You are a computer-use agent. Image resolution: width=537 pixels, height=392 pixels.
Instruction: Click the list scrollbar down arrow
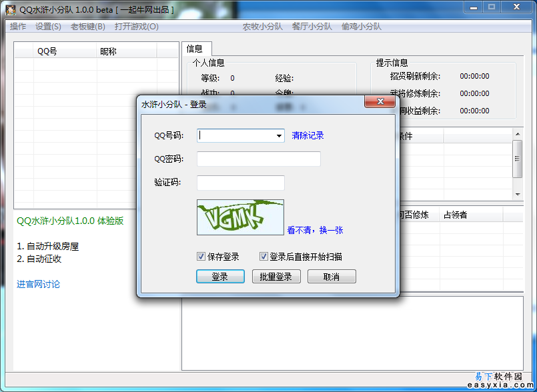(518, 195)
